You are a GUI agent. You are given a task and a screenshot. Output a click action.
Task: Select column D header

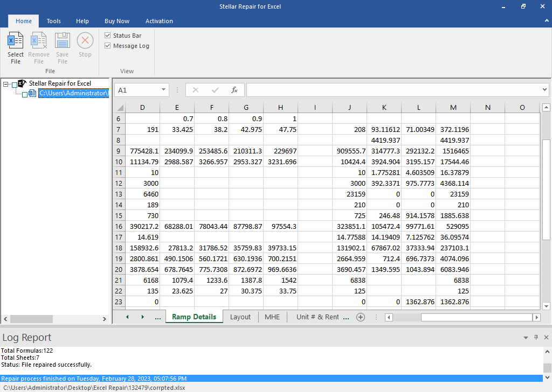point(142,108)
